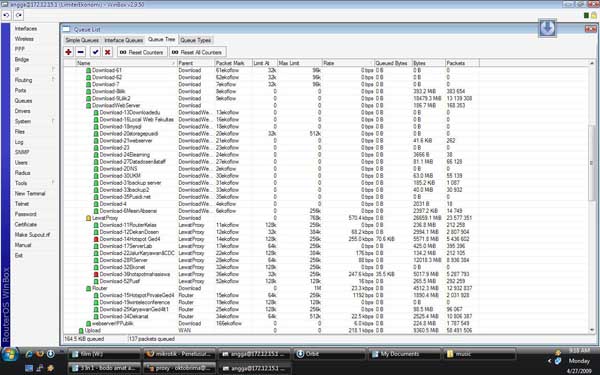Click the '137 packets queued' status text

(x=152, y=339)
